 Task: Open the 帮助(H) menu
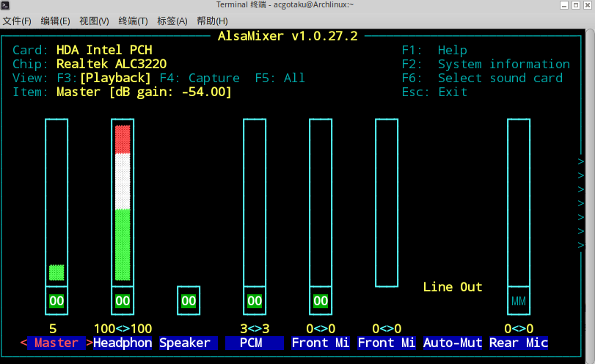[x=212, y=21]
